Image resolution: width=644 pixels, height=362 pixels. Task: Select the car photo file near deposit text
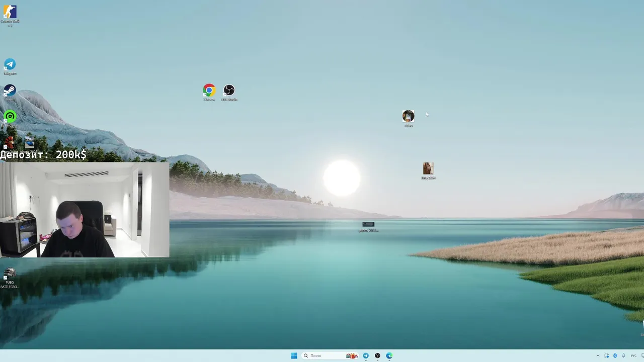point(29,143)
